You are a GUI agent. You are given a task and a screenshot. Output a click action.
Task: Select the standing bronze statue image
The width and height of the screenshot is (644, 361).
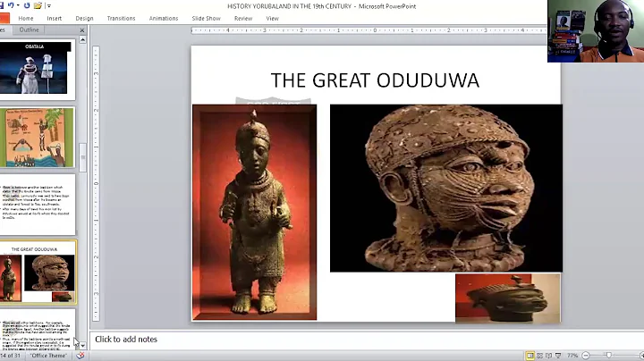pyautogui.click(x=255, y=212)
